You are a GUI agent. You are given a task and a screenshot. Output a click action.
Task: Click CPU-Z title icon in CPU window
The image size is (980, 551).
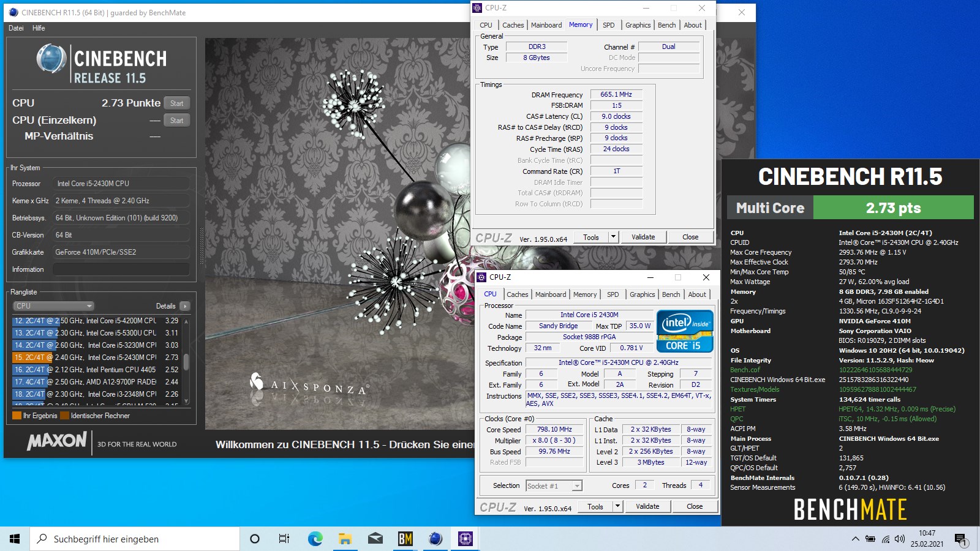[482, 277]
